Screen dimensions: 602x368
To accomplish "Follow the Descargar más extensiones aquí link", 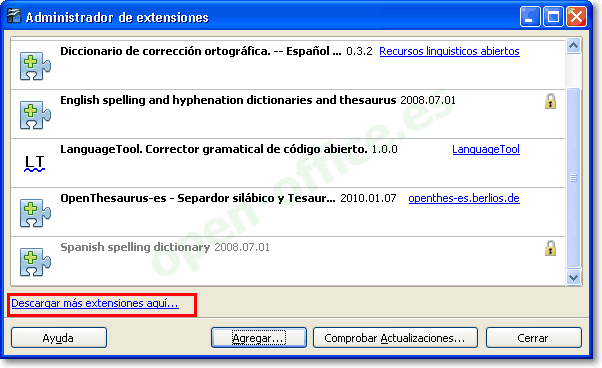I will click(95, 303).
